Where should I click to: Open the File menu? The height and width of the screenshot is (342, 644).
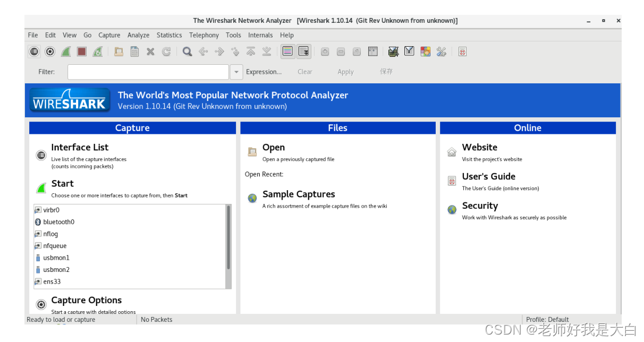pos(33,35)
